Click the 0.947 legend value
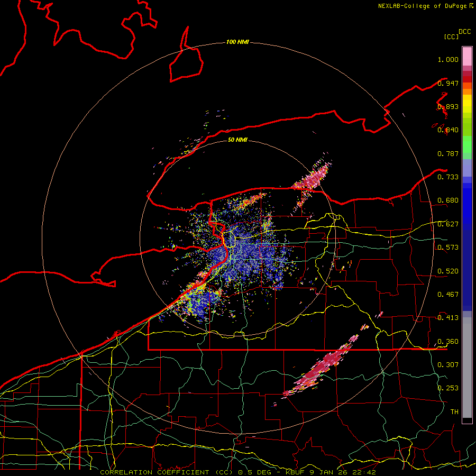 [448, 83]
